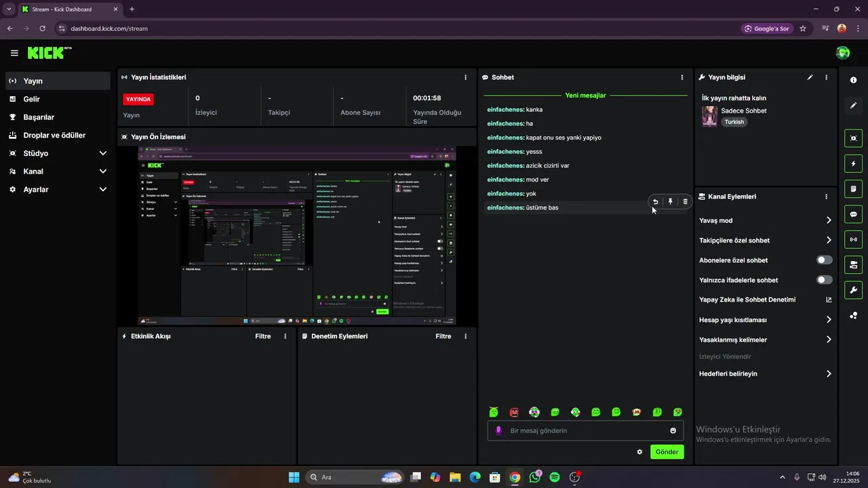The width and height of the screenshot is (868, 488).
Task: Reload the dashboard page
Action: tap(42, 28)
